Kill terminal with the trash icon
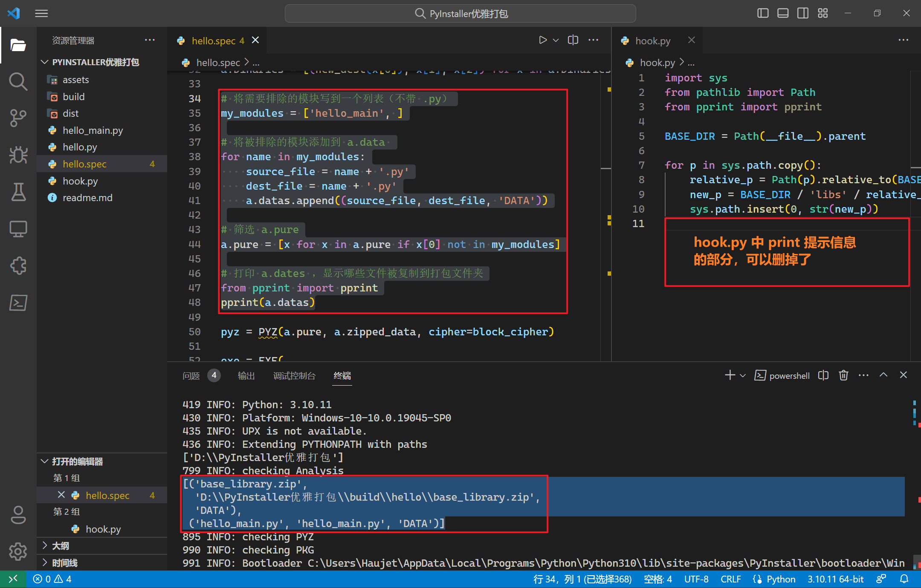 pyautogui.click(x=843, y=375)
